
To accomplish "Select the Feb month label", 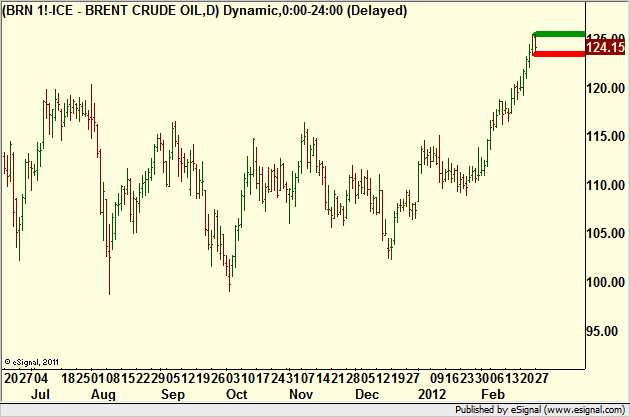I will click(493, 394).
